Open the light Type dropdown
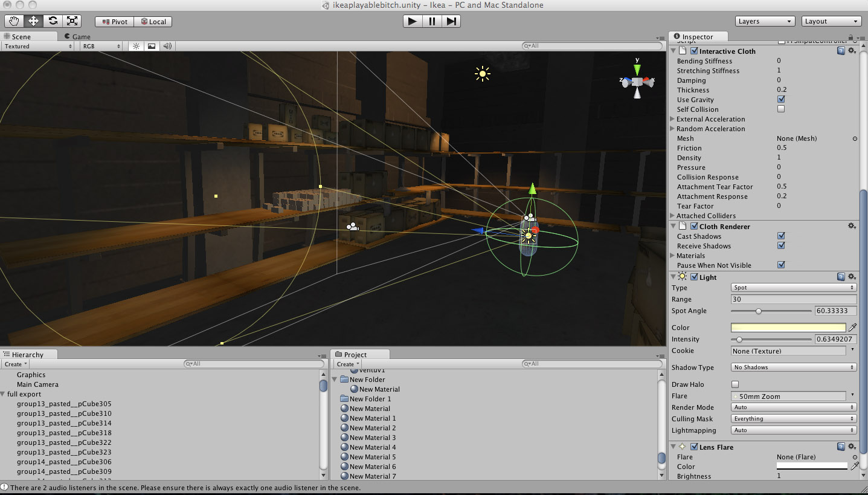This screenshot has height=495, width=868. (794, 288)
